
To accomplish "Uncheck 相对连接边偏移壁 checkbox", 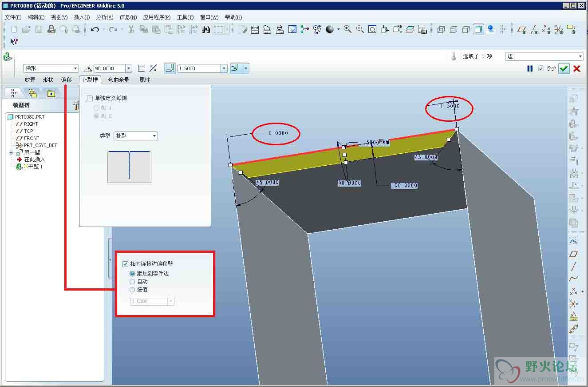I will (125, 264).
